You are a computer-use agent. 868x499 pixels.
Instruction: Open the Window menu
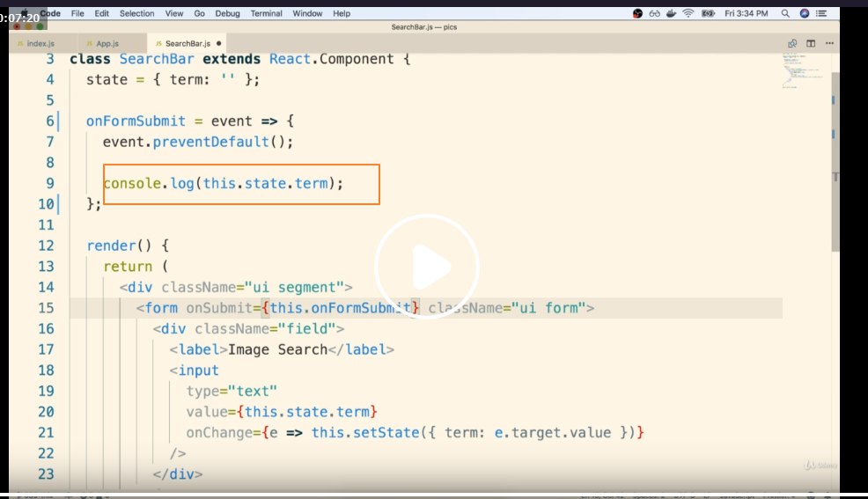[x=307, y=13]
